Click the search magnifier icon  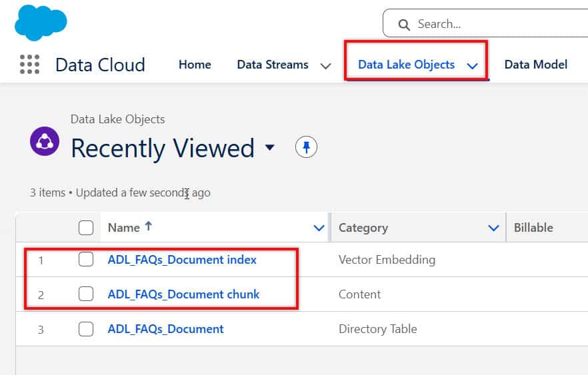404,25
